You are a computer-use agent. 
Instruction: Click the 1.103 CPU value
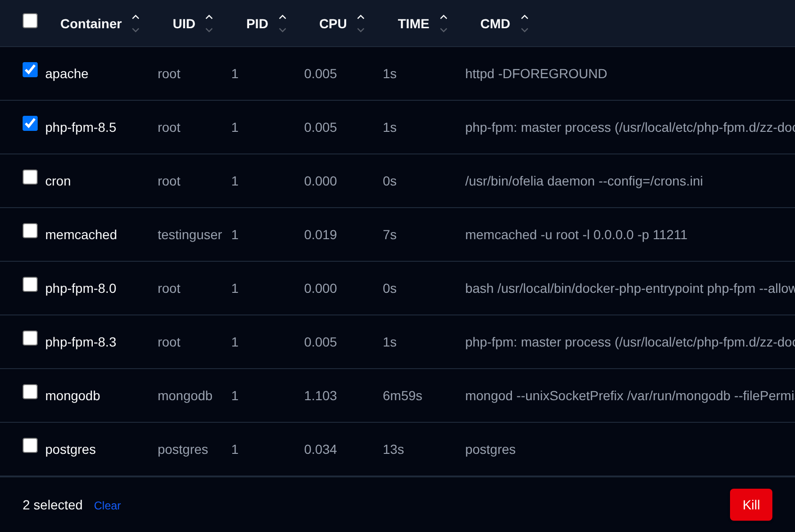(320, 396)
